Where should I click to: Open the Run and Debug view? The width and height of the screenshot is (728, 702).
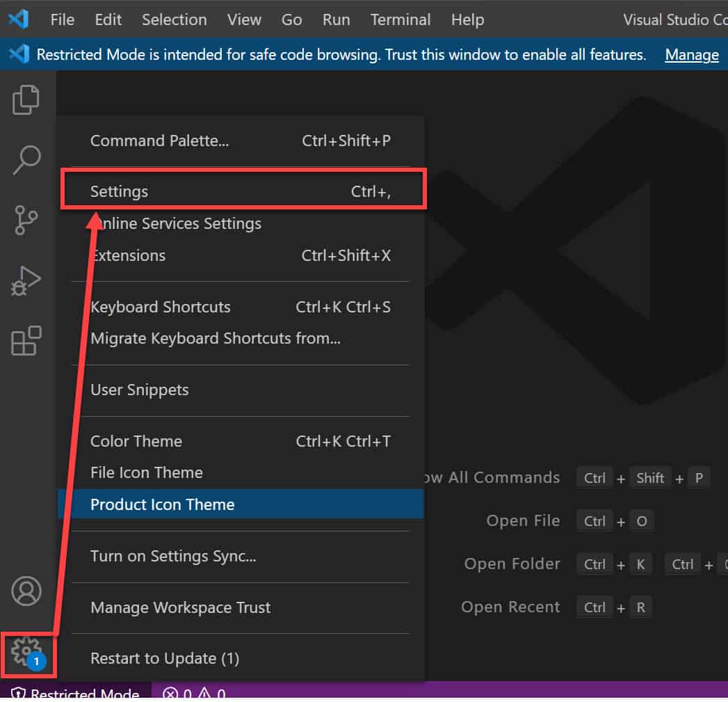point(26,280)
